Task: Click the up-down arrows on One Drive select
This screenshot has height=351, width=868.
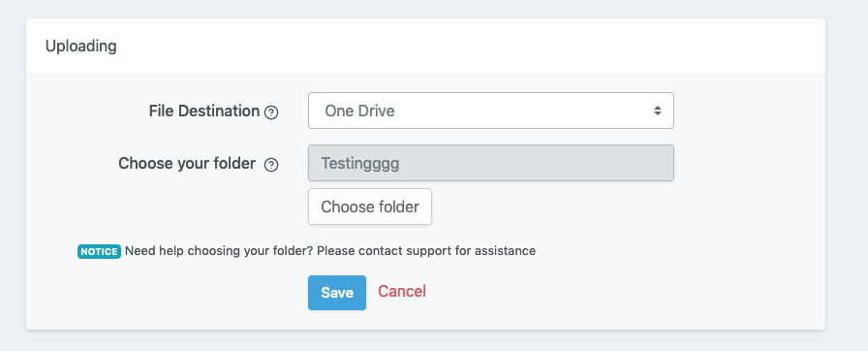Action: [x=657, y=111]
